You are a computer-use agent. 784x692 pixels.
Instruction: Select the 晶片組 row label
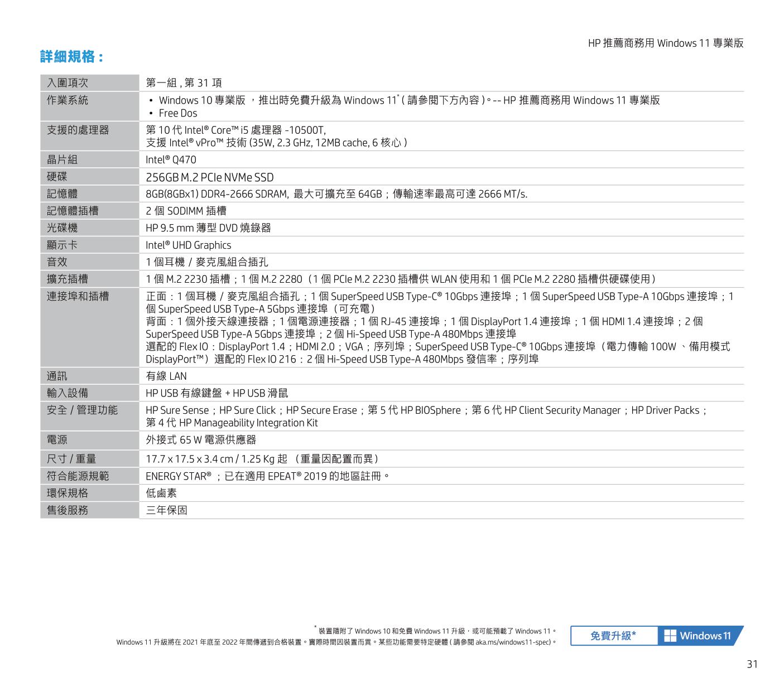pos(62,159)
